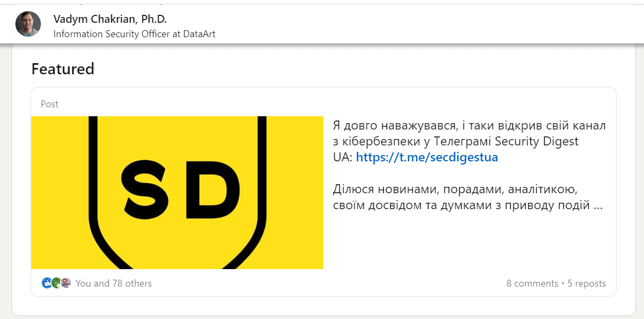Click the 'Information Security Officer at DataArt' headline
The width and height of the screenshot is (644, 319).
pyautogui.click(x=133, y=33)
